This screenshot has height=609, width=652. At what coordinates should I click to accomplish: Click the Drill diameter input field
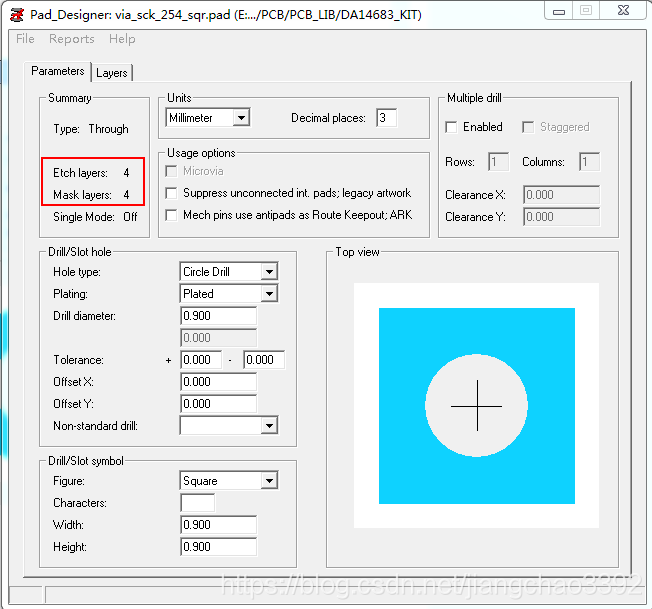pos(218,316)
